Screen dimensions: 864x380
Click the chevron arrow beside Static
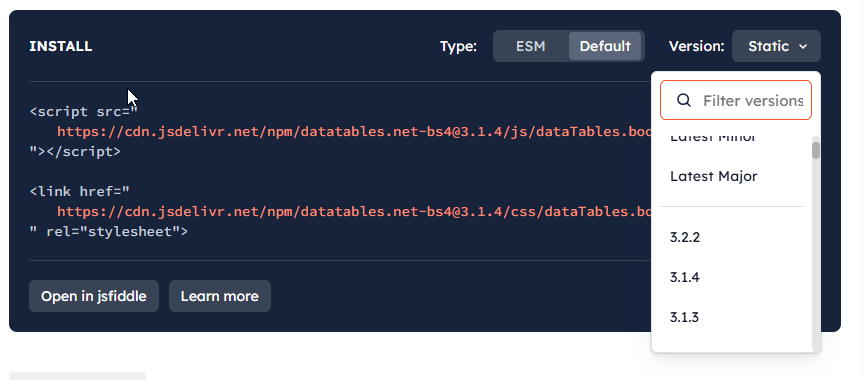(803, 47)
